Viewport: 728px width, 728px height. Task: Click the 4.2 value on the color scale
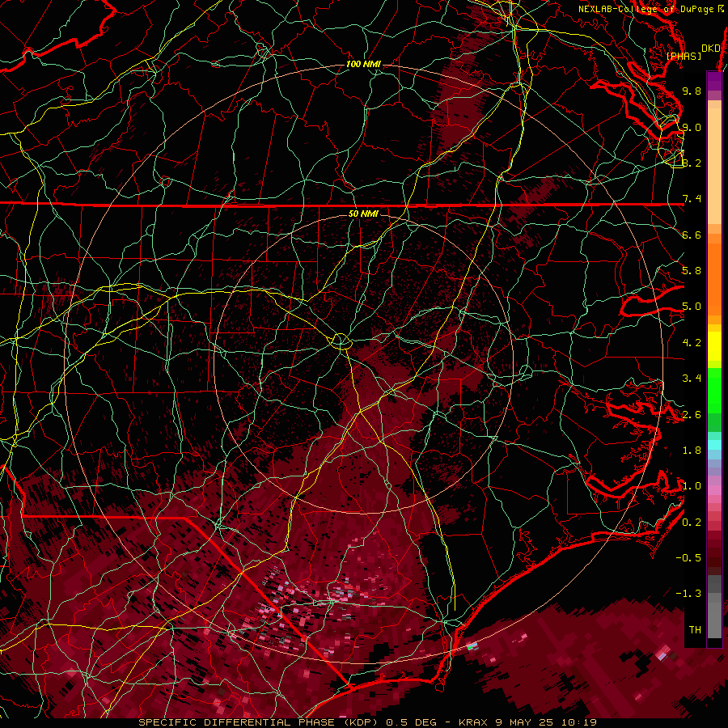coord(692,343)
